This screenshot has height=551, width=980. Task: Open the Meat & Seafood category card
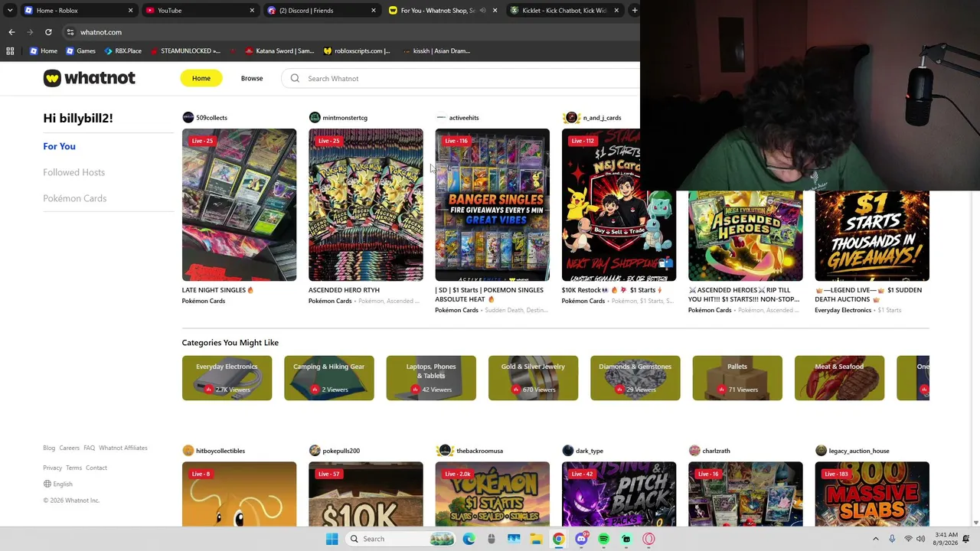pyautogui.click(x=839, y=378)
